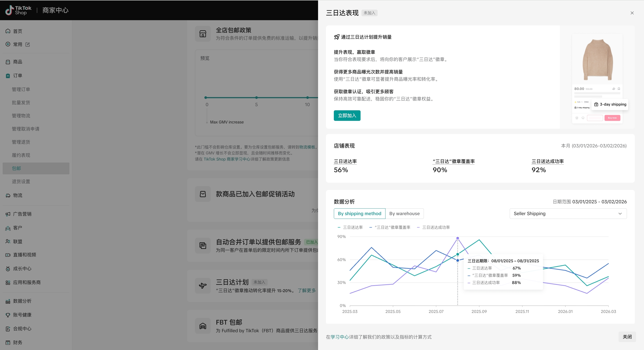Open 直播和视频 camera icon item
644x350 pixels.
[8, 255]
